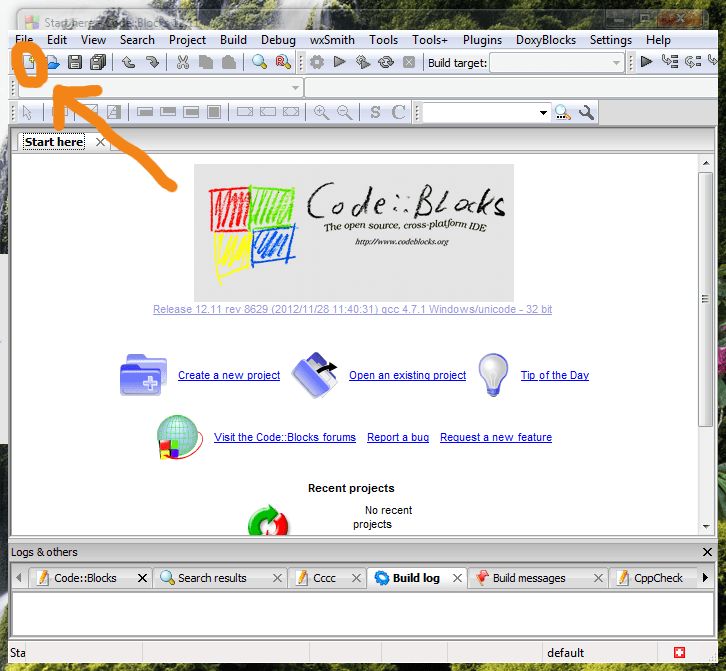Viewport: 726px width, 671px height.
Task: Click the Redo arrow icon
Action: pyautogui.click(x=152, y=62)
